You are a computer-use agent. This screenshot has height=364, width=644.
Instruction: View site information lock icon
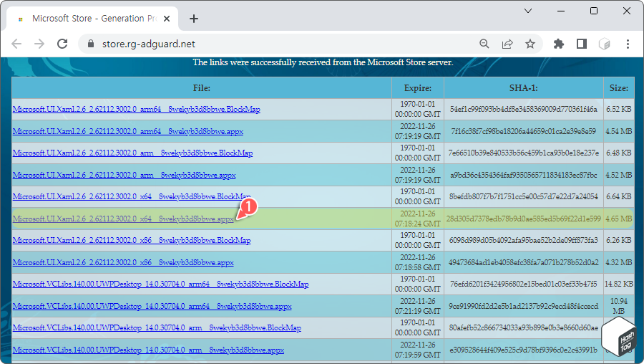91,44
